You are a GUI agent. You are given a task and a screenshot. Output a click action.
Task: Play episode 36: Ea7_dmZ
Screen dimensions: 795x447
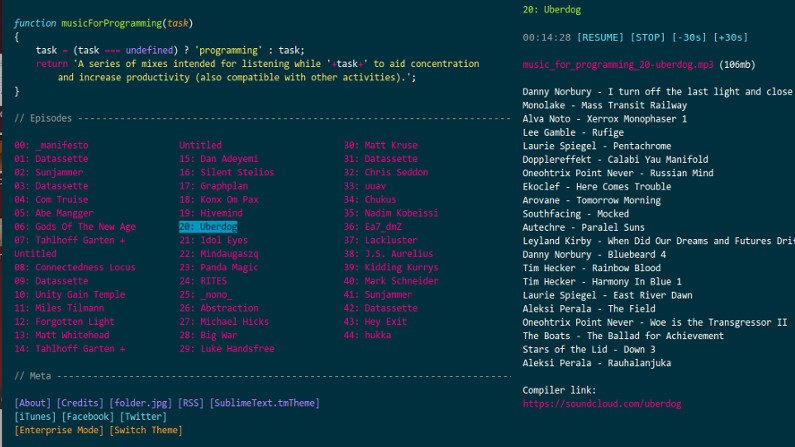pyautogui.click(x=373, y=227)
